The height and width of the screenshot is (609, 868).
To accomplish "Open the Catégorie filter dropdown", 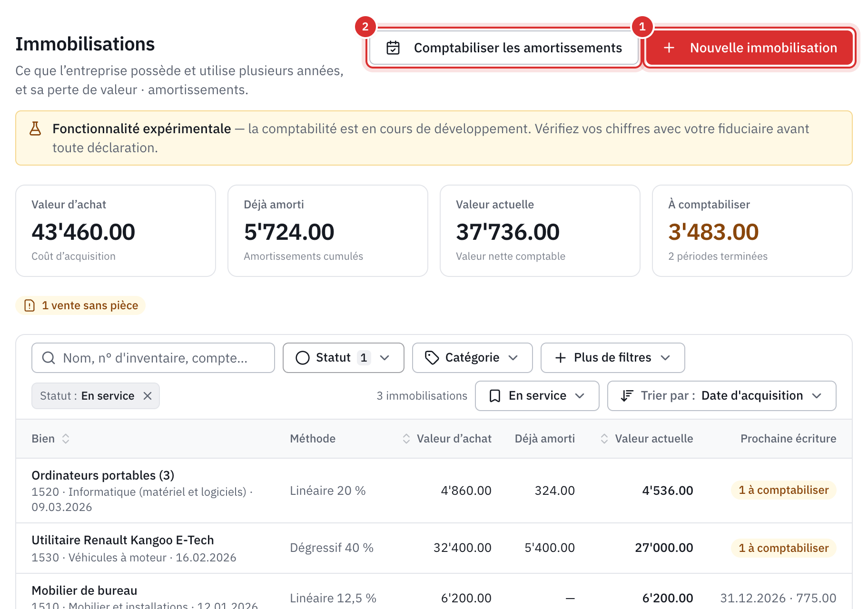I will pos(473,358).
